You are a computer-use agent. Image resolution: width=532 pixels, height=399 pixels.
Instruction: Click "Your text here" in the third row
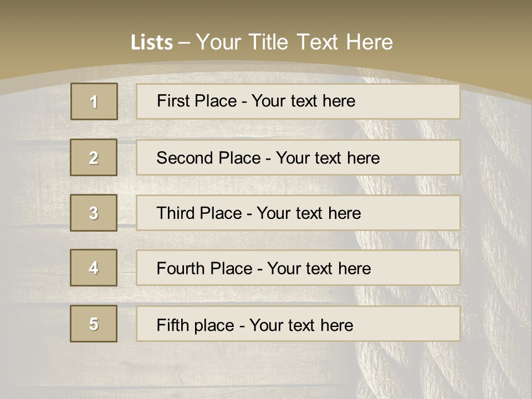click(309, 213)
